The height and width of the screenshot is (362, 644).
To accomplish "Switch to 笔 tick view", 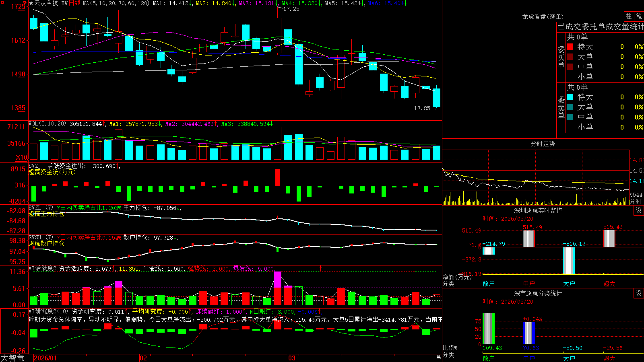I will pos(639,16).
